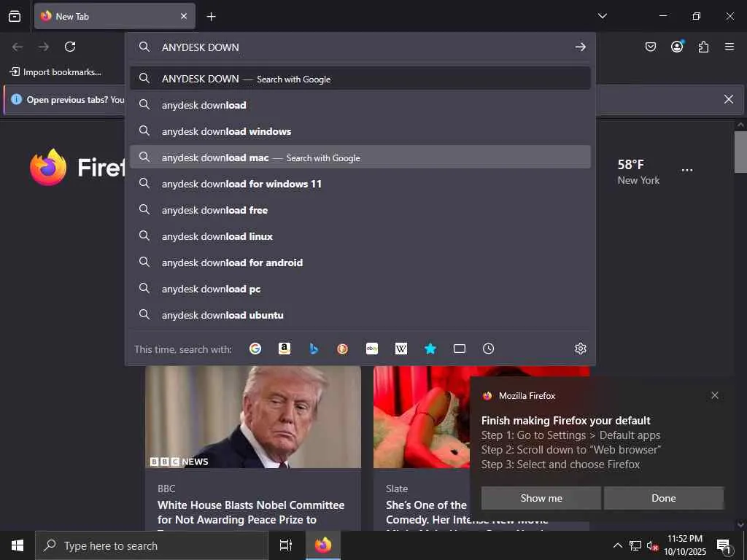Viewport: 747px width, 560px height.
Task: Click the page vertical scrollbar thumb
Action: (740, 152)
